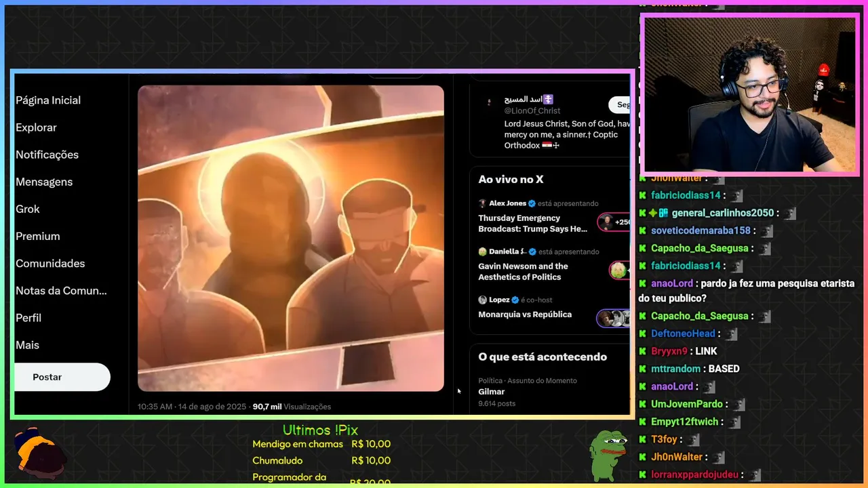Click LionOf_Christ profile avatar
This screenshot has width=868, height=488.
coord(489,102)
